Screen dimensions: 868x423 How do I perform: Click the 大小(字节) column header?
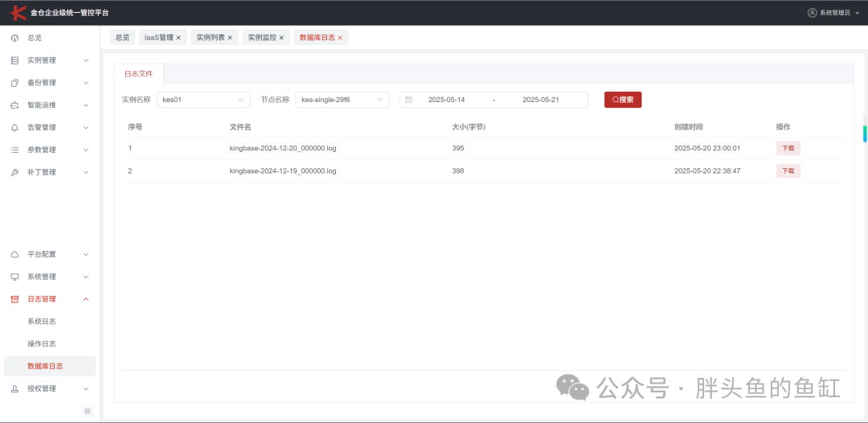[469, 127]
